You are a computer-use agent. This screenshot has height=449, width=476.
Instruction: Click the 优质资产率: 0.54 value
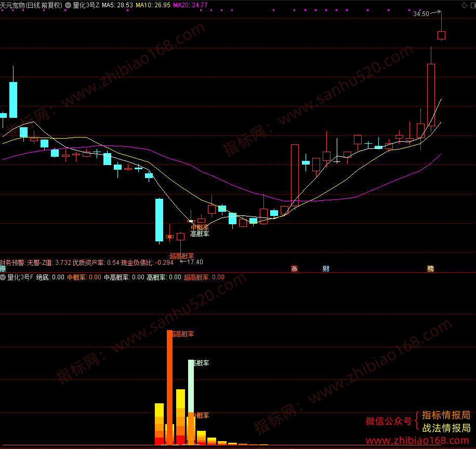[96, 263]
